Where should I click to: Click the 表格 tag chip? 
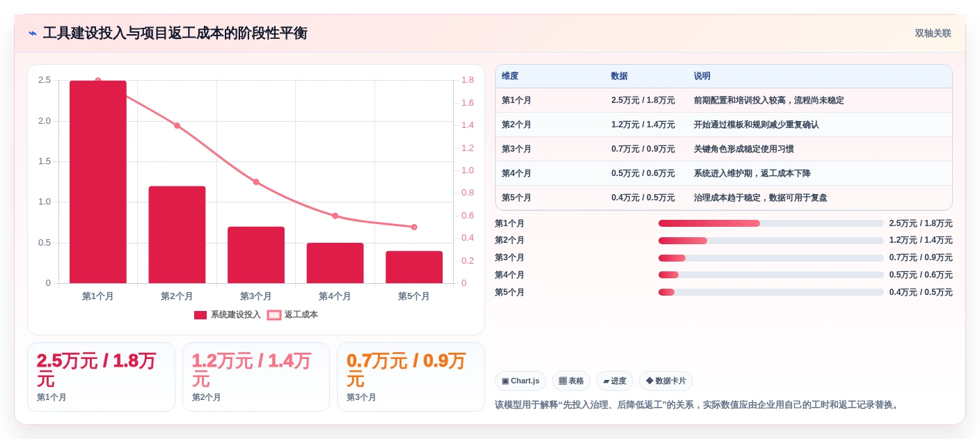tap(571, 381)
